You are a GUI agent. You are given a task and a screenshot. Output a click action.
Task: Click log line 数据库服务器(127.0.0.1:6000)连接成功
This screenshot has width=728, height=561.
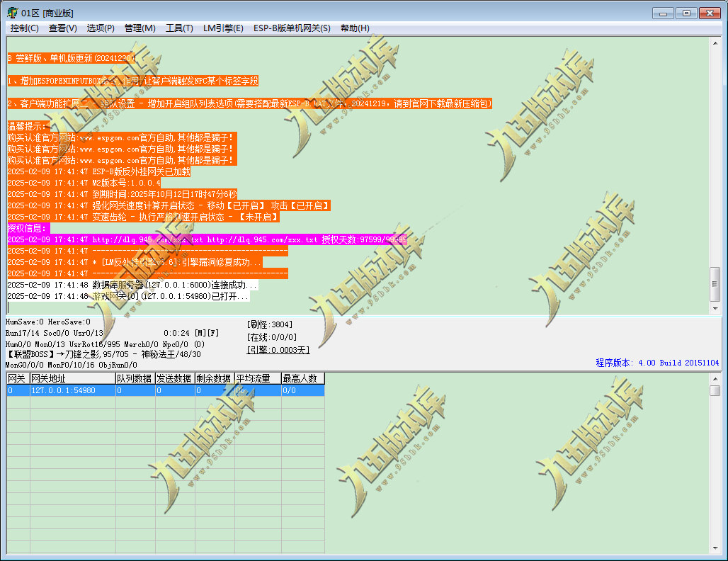coord(132,285)
